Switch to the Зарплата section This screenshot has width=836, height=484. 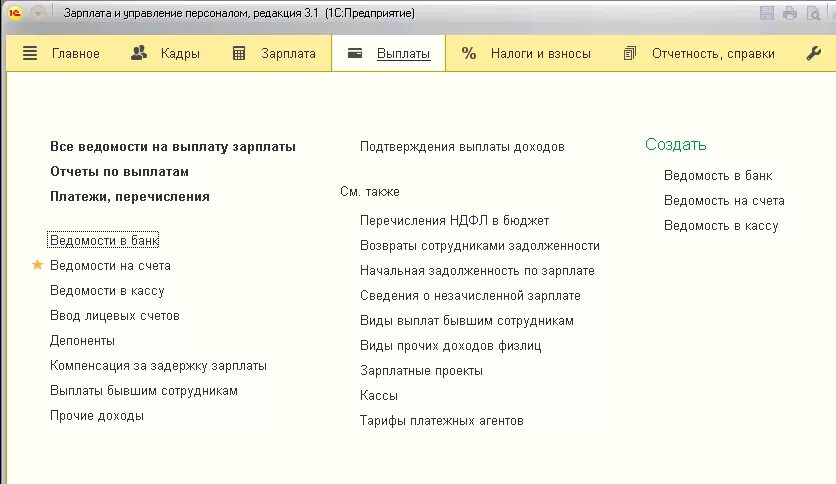[288, 54]
